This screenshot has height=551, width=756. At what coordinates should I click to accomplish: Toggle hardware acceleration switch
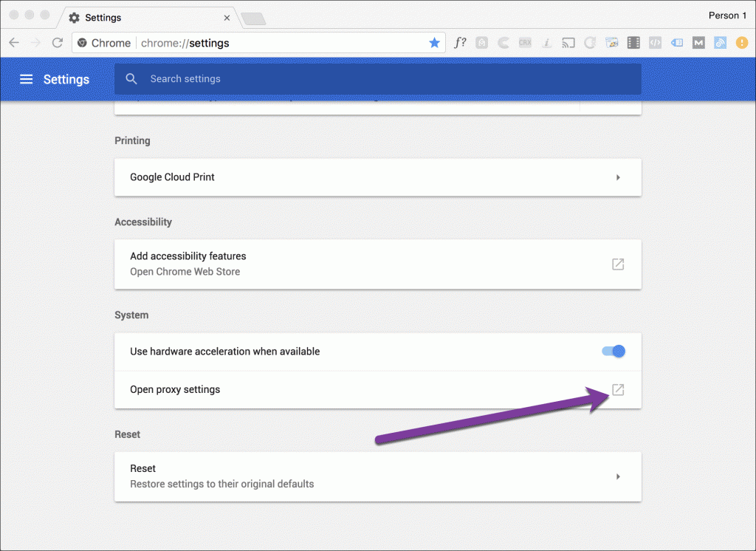click(614, 352)
